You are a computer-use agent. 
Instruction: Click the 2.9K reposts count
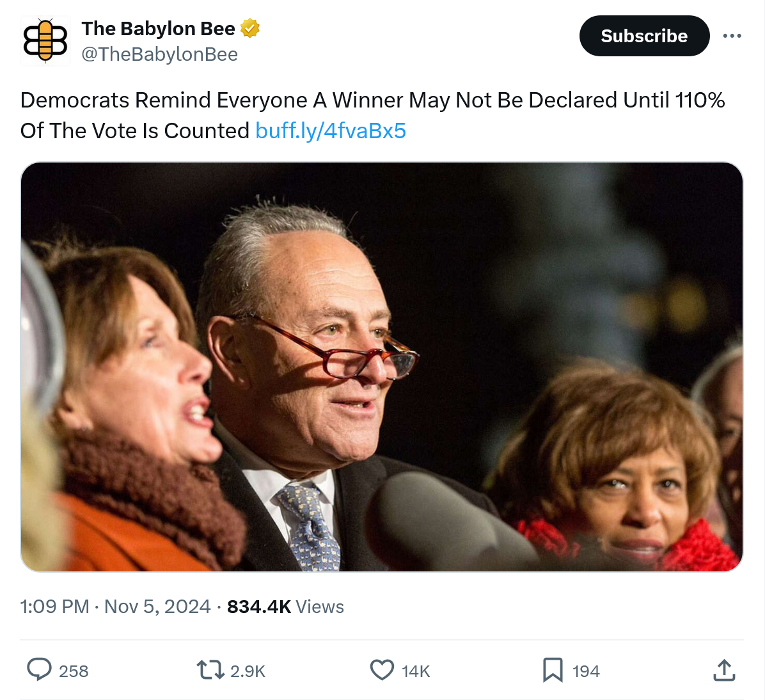(x=248, y=671)
